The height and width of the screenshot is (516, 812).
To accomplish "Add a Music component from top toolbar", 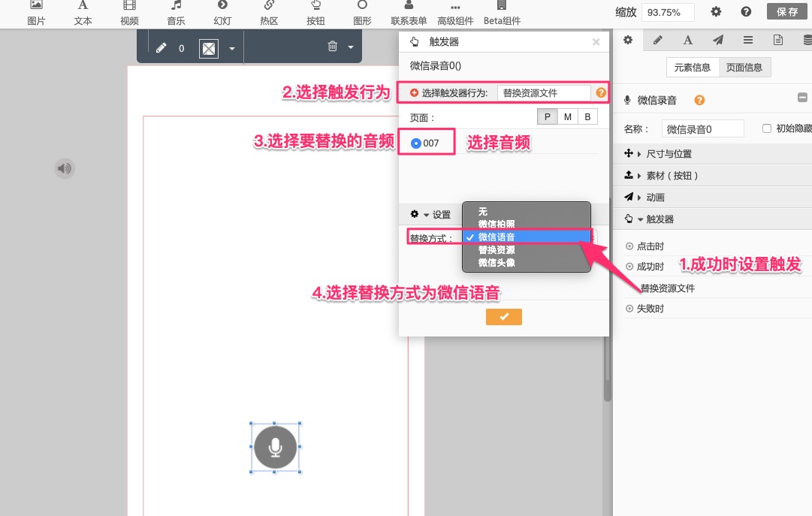I will 176,13.
